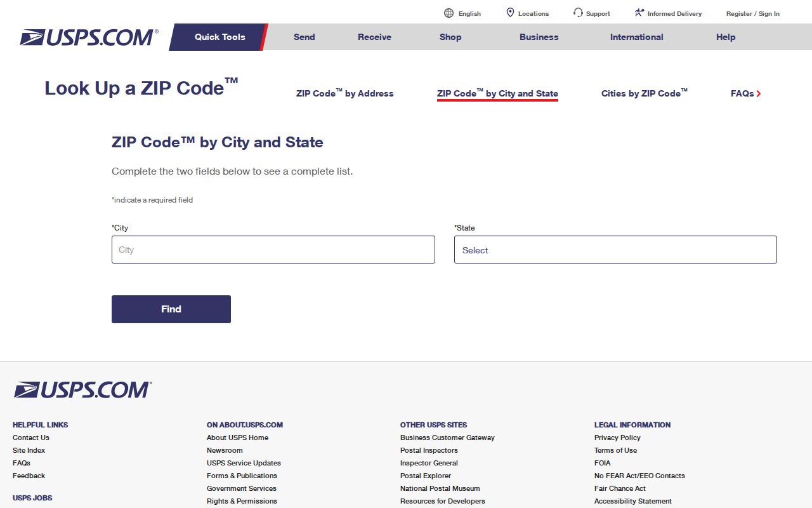This screenshot has width=812, height=508.
Task: Open the Receive menu
Action: click(374, 37)
